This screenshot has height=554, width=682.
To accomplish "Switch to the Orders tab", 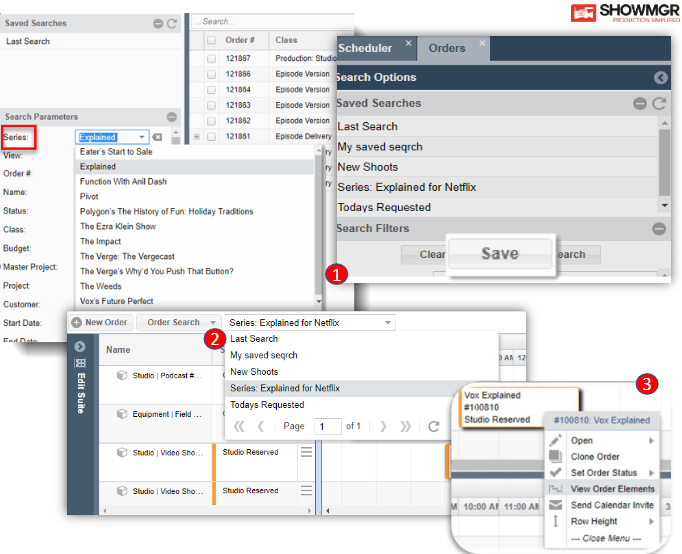I will (x=454, y=48).
